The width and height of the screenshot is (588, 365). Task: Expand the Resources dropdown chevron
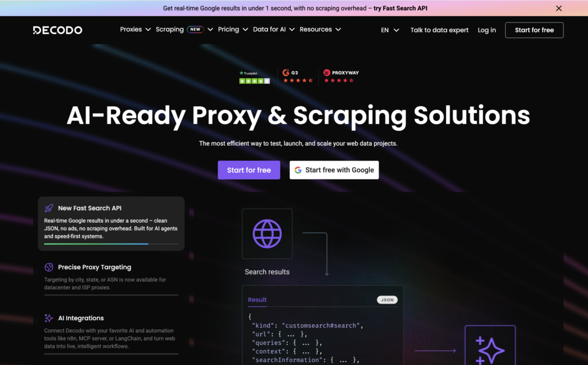point(338,29)
